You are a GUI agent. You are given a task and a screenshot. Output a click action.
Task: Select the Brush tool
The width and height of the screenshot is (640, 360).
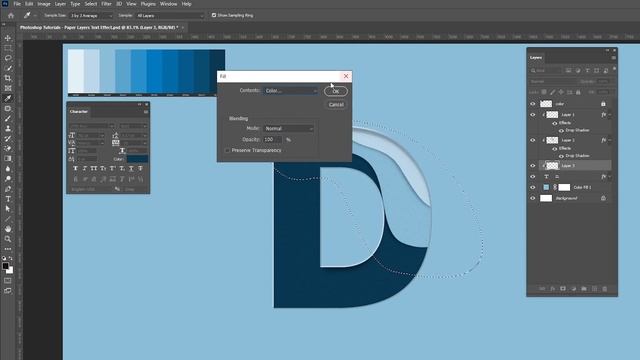coord(8,118)
